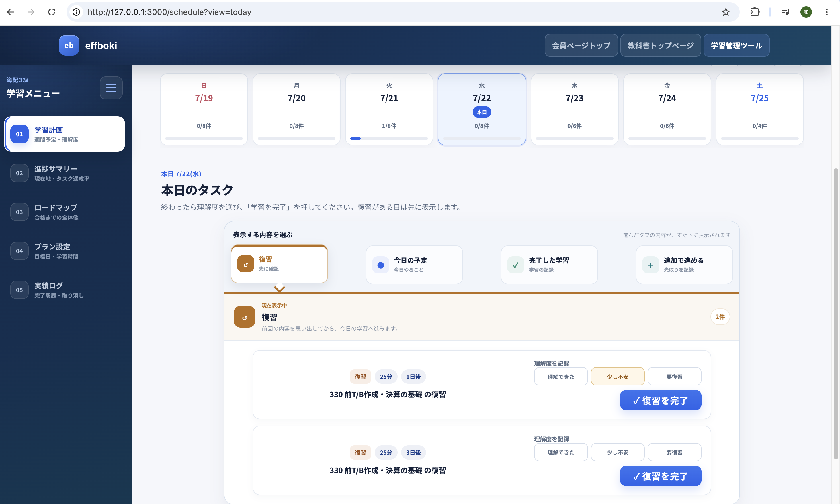Select 要復習 for the 1日後 review

click(674, 376)
